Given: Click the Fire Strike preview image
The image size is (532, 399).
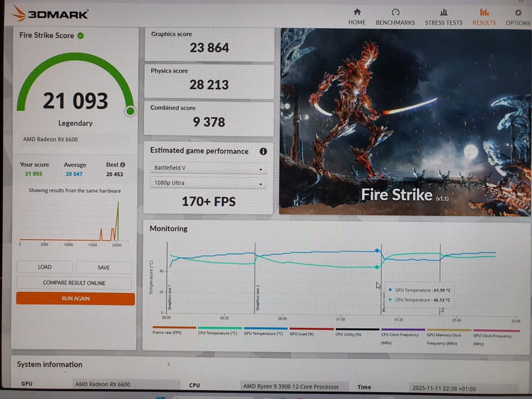Looking at the screenshot, I should tap(405, 121).
